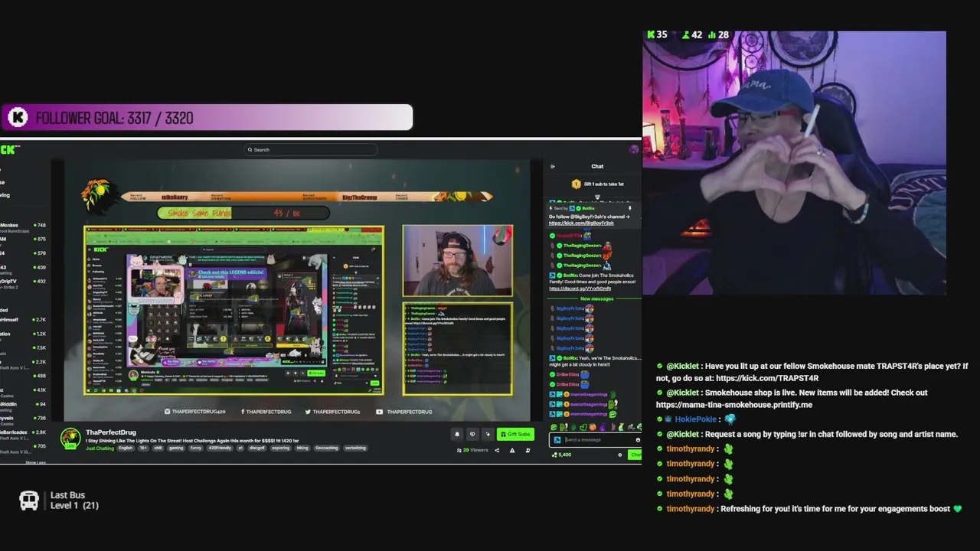Open recommended channel with 748 viewers
Image resolution: width=980 pixels, height=551 pixels.
click(x=23, y=225)
